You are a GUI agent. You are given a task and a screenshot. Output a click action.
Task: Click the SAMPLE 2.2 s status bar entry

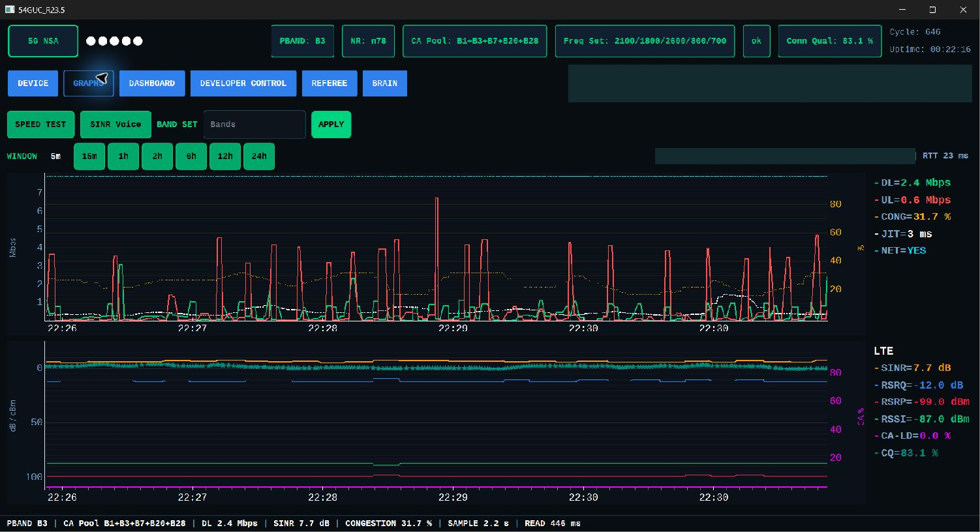478,524
